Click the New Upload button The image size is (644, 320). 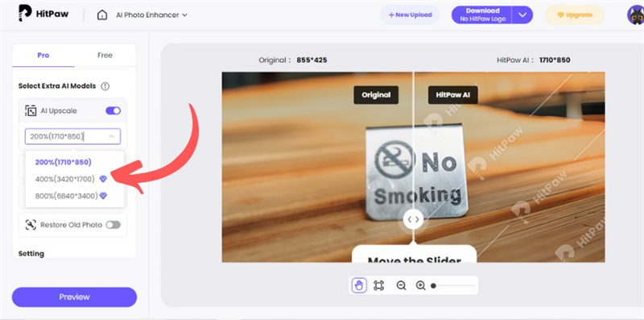pos(410,15)
